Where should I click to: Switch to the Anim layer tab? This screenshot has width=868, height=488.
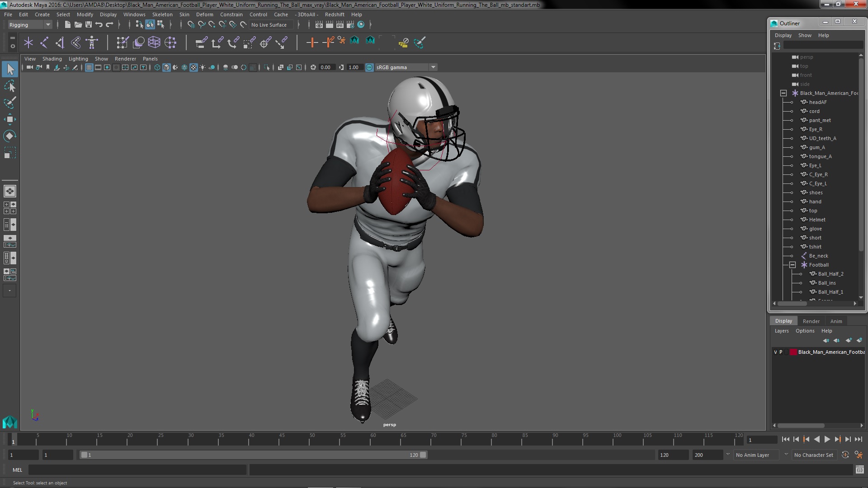pyautogui.click(x=836, y=321)
